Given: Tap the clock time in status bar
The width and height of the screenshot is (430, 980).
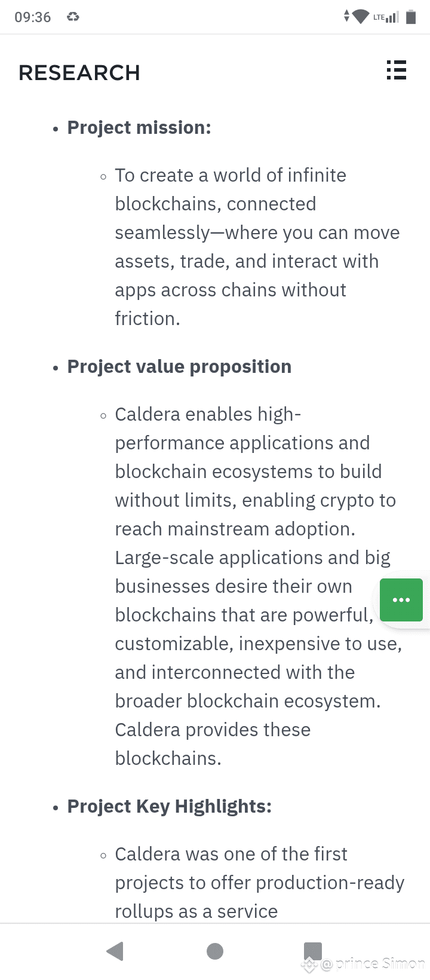Looking at the screenshot, I should click(33, 17).
